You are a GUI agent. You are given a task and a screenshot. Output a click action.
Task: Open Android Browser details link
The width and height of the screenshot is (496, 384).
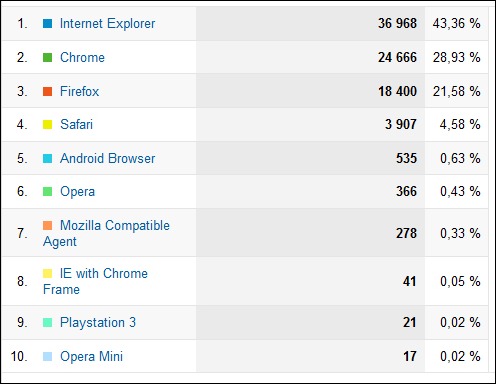pyautogui.click(x=107, y=158)
